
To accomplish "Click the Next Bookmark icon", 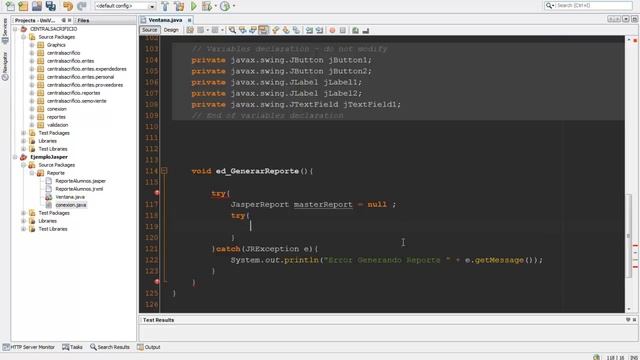I will pyautogui.click(x=286, y=30).
